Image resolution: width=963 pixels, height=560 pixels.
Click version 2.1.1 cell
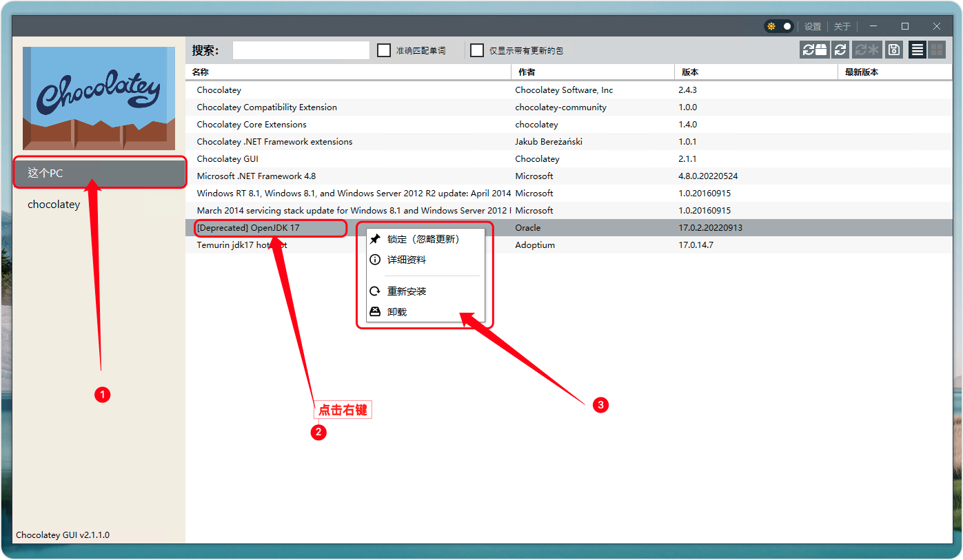point(688,158)
